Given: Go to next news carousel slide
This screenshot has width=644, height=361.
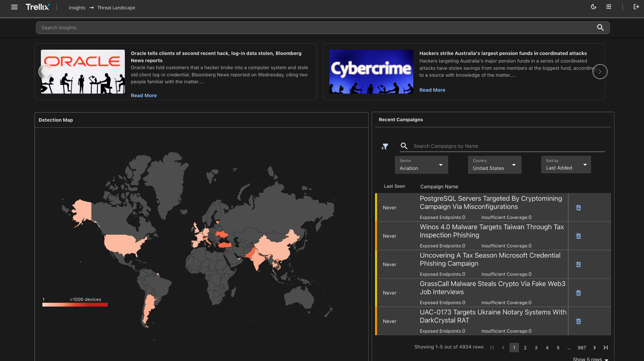Looking at the screenshot, I should tap(600, 72).
